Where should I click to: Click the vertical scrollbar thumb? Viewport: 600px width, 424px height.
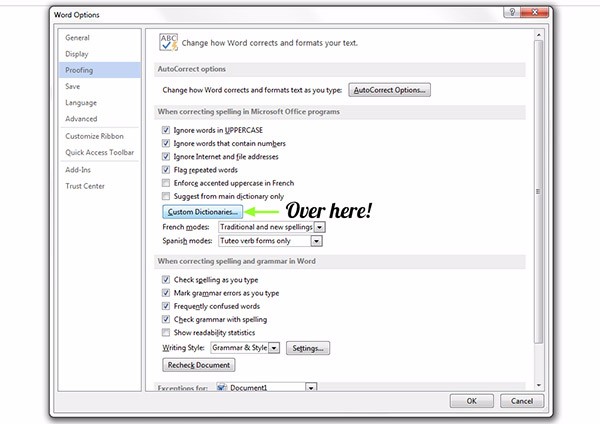(539, 191)
